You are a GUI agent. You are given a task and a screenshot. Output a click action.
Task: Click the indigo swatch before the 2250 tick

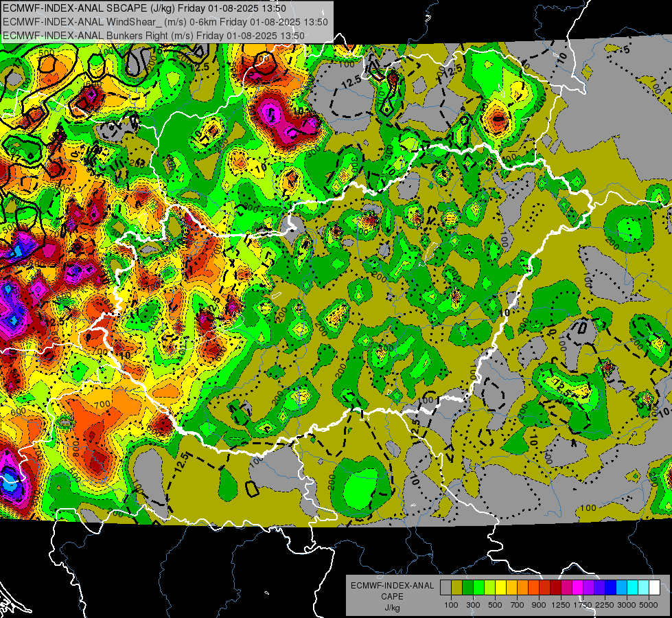pos(599,587)
